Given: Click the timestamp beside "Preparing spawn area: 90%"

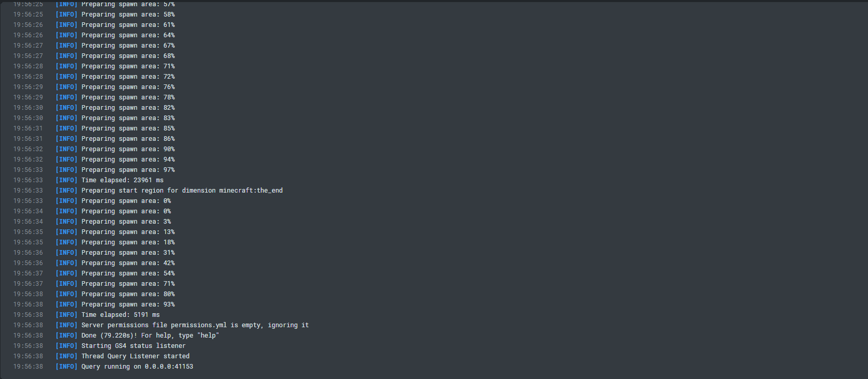Looking at the screenshot, I should coord(28,149).
